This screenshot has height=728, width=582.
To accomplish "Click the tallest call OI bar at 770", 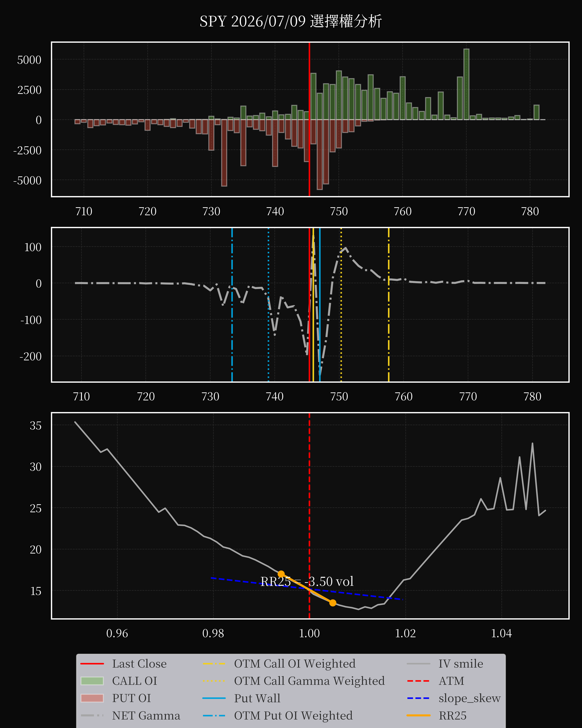I will [466, 84].
